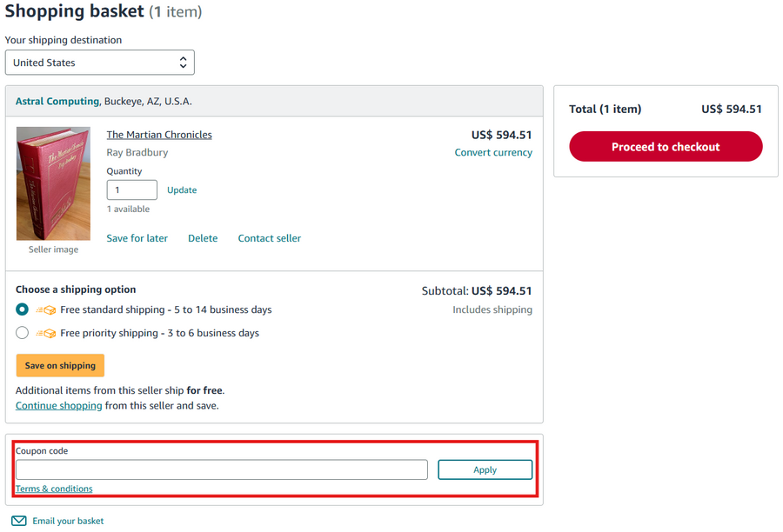
Task: Open Astral Computing seller link
Action: point(57,101)
